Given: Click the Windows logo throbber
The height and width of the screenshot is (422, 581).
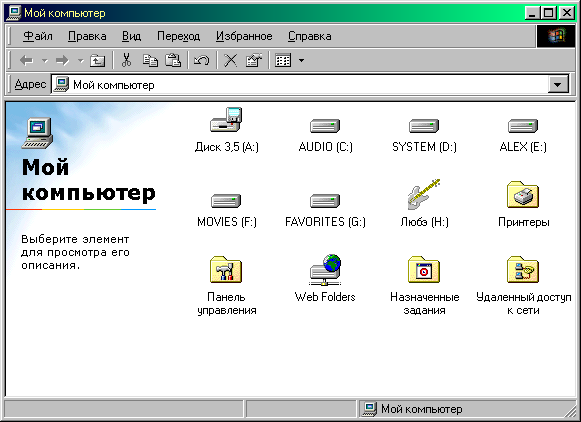Looking at the screenshot, I should 555,36.
